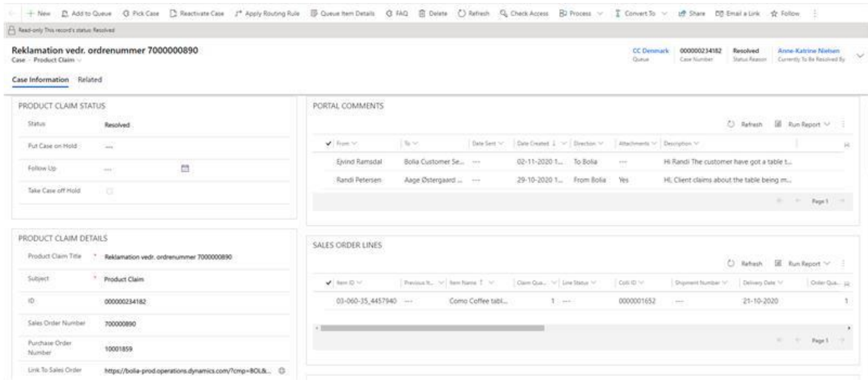Toggle the Take Case off Hold checkbox
Viewport: 868px width, 383px height.
click(x=111, y=191)
